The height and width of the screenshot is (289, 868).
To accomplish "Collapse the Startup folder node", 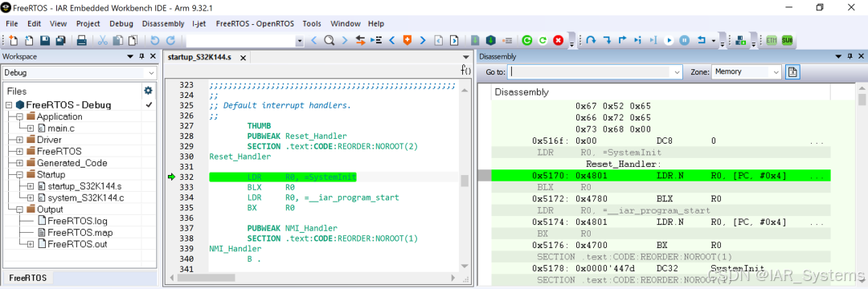I will coord(19,175).
